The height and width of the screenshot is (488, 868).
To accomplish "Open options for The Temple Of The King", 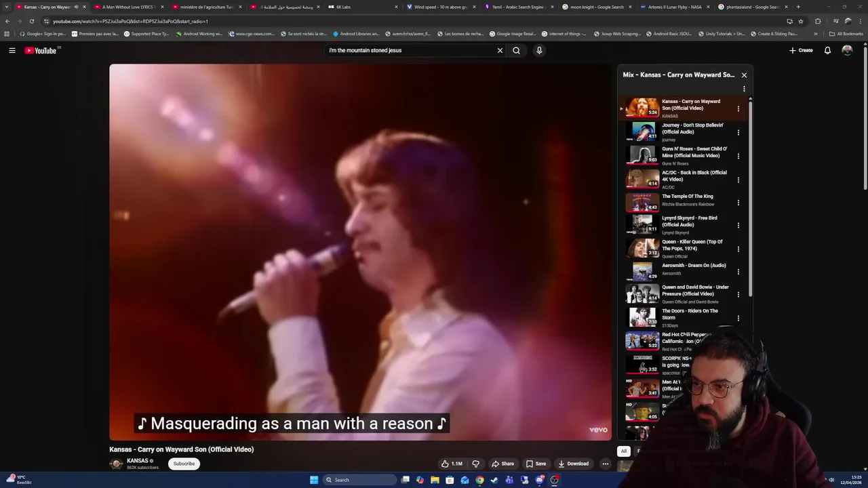I will click(x=738, y=202).
